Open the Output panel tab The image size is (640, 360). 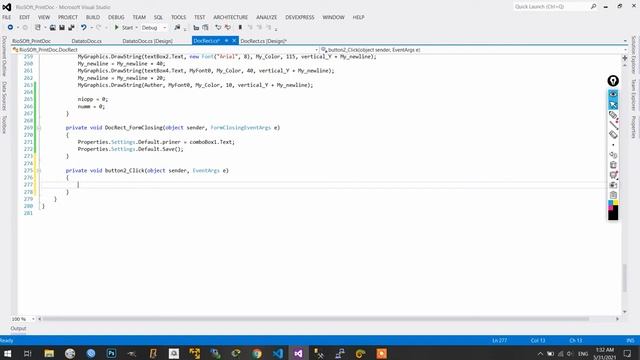(18, 328)
